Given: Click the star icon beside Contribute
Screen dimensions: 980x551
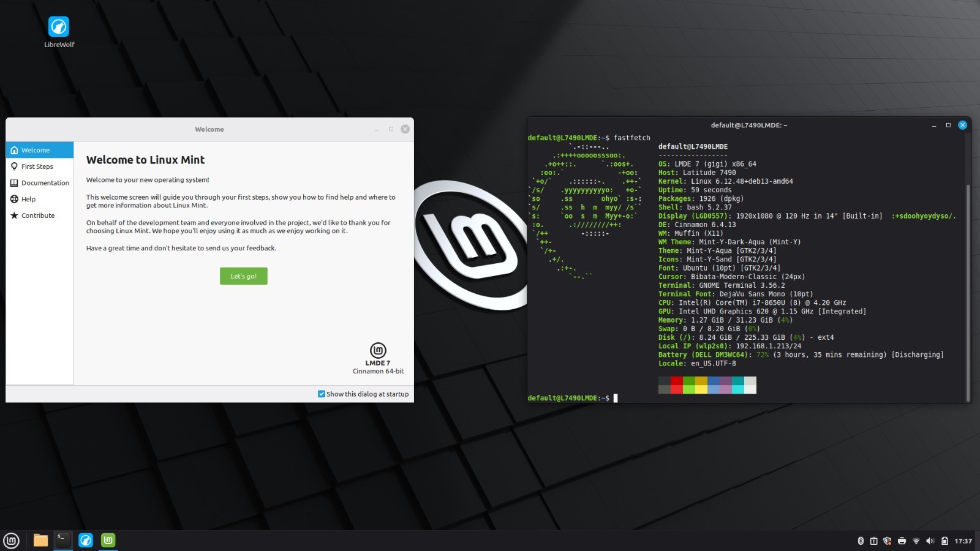Looking at the screenshot, I should (14, 216).
